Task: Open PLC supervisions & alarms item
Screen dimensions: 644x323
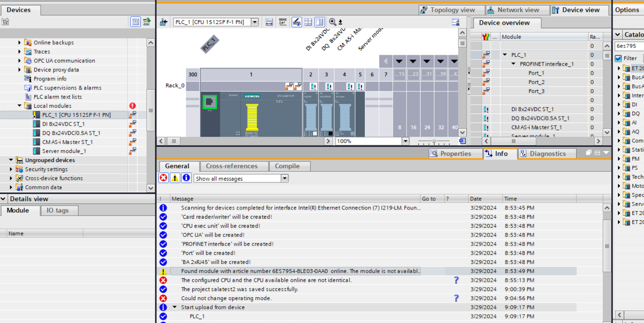Action: click(x=68, y=88)
